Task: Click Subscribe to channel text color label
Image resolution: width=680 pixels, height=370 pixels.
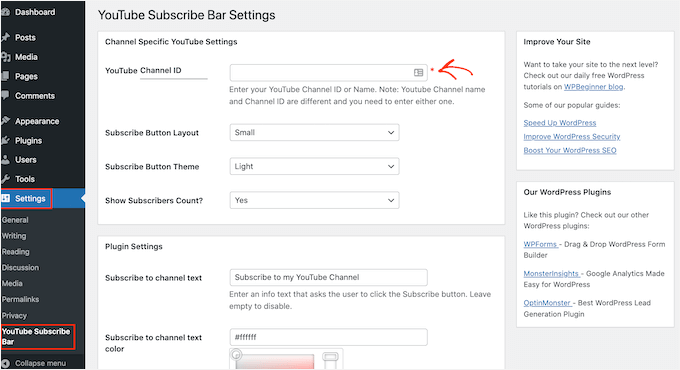Action: tap(154, 343)
